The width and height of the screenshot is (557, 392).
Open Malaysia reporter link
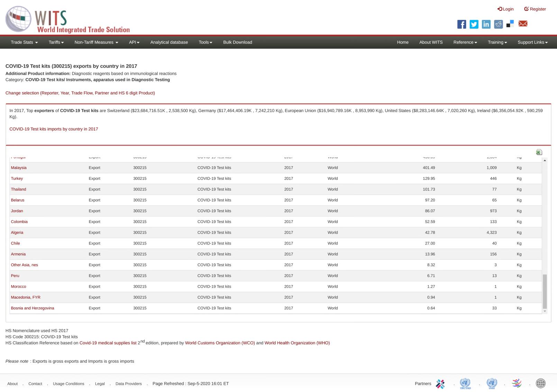tap(19, 168)
